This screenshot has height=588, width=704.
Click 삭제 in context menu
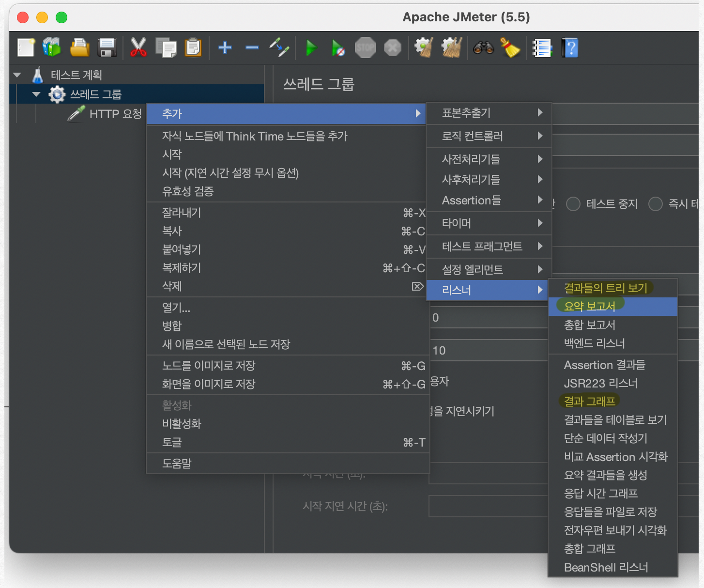point(286,286)
